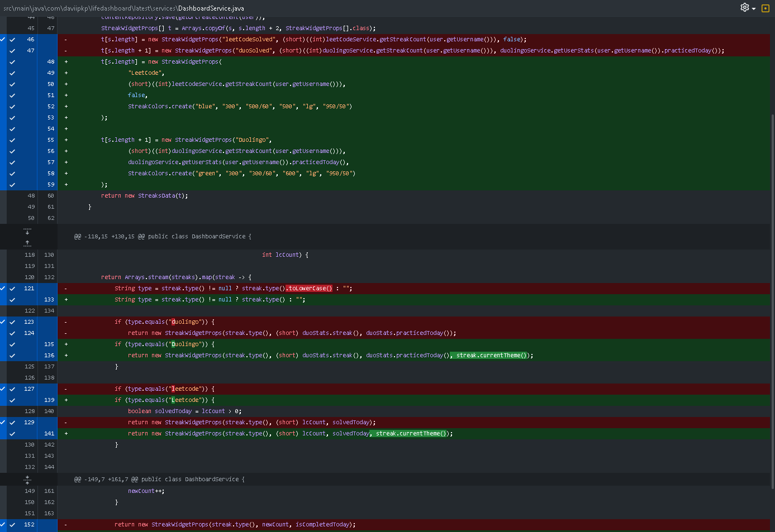775x532 pixels.
Task: Click hunk header '@@ -149,7 +161,7 @@'
Action: click(159, 480)
